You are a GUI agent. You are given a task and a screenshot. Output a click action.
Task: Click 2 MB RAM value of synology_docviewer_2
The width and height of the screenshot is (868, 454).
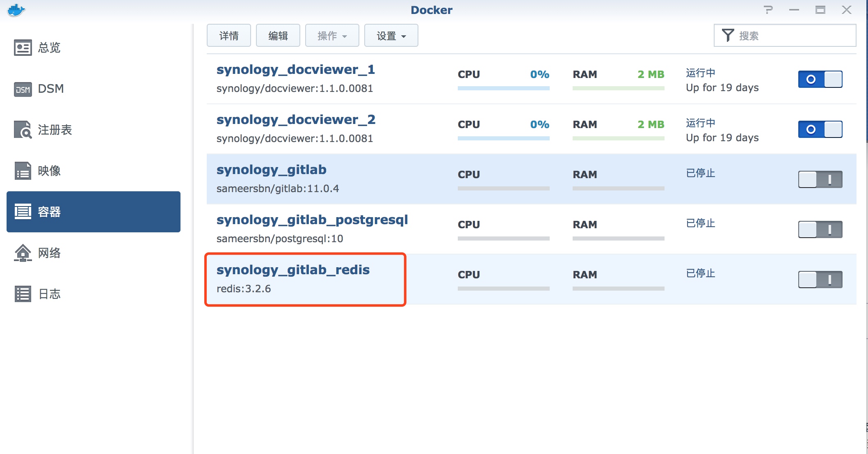coord(651,124)
